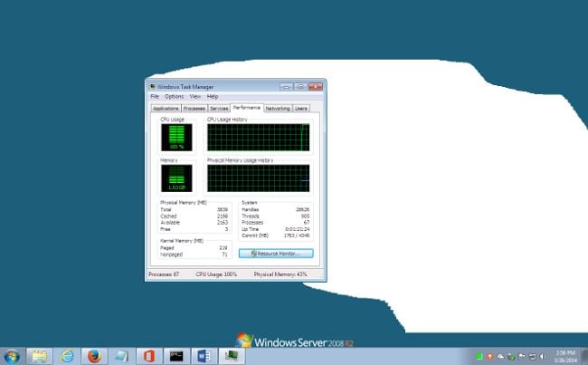Click the CPU Usage History graph
The height and width of the screenshot is (365, 588).
[259, 138]
